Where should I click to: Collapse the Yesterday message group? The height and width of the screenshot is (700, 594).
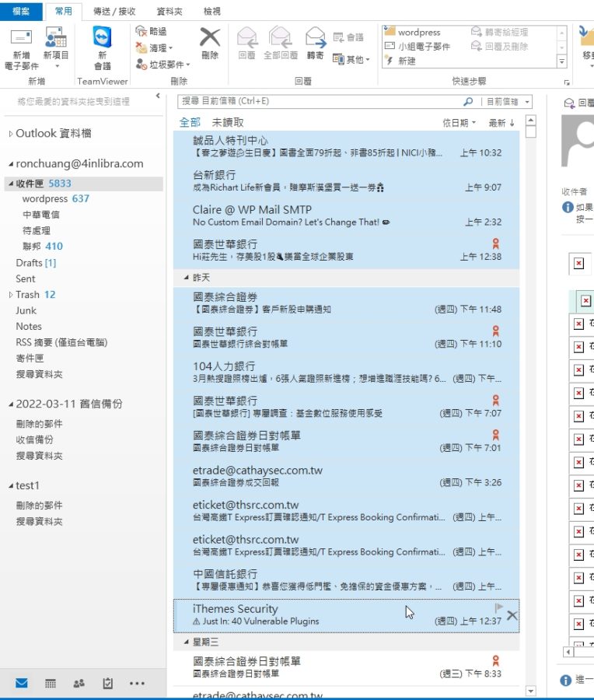[186, 278]
